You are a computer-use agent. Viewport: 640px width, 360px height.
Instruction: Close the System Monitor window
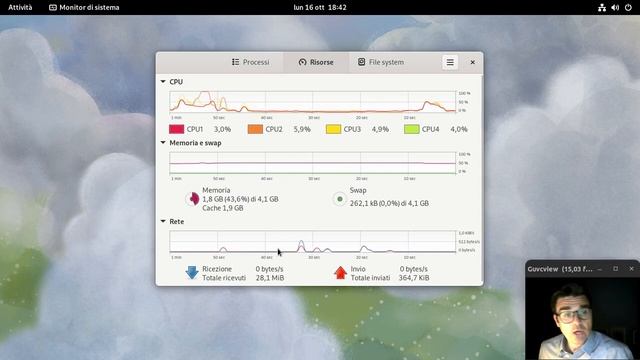473,62
